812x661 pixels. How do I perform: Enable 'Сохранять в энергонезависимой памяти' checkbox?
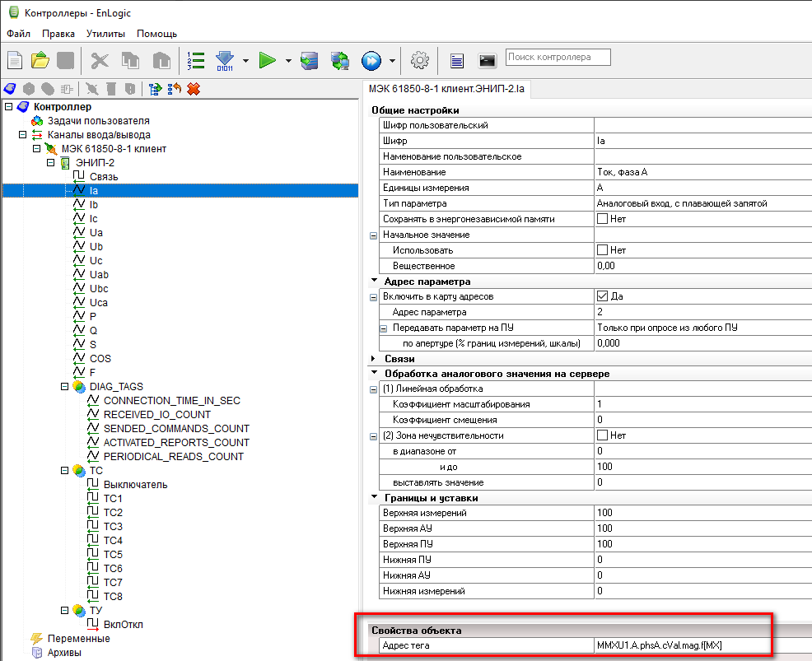603,219
